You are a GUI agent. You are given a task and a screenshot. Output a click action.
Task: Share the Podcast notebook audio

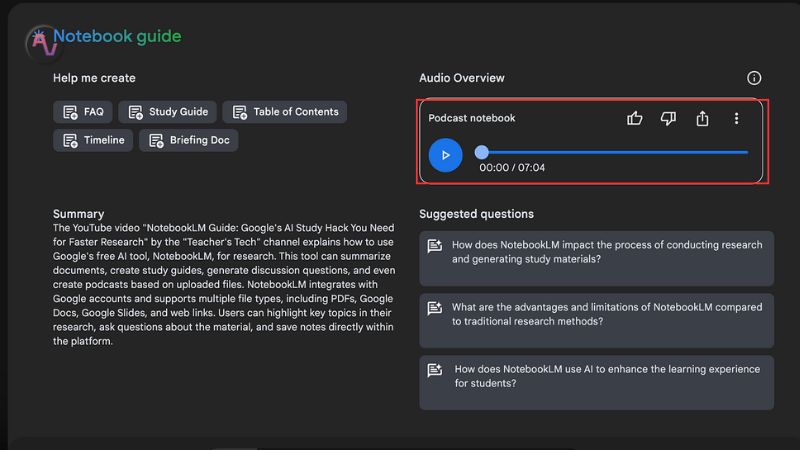703,118
